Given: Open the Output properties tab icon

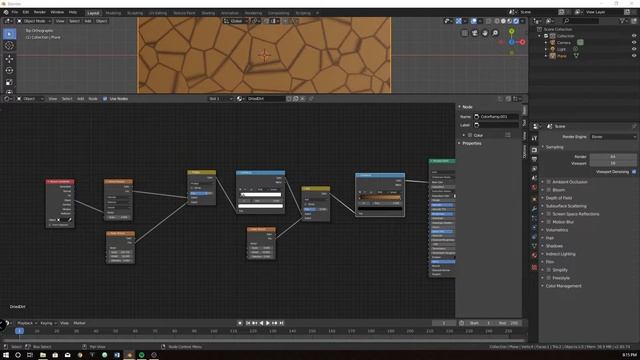Looking at the screenshot, I should tap(534, 159).
